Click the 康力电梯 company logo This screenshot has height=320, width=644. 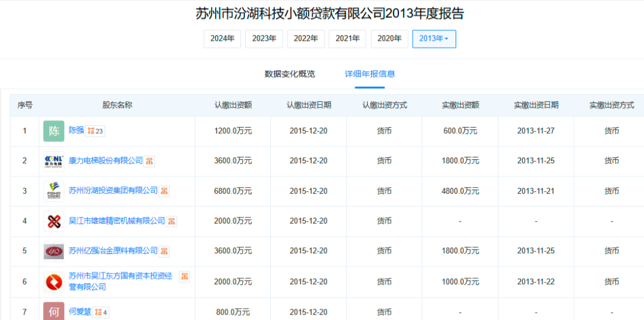point(54,161)
